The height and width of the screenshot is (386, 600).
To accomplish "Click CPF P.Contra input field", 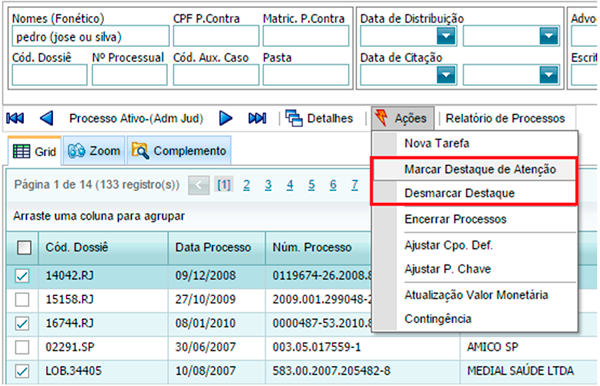I will click(216, 36).
